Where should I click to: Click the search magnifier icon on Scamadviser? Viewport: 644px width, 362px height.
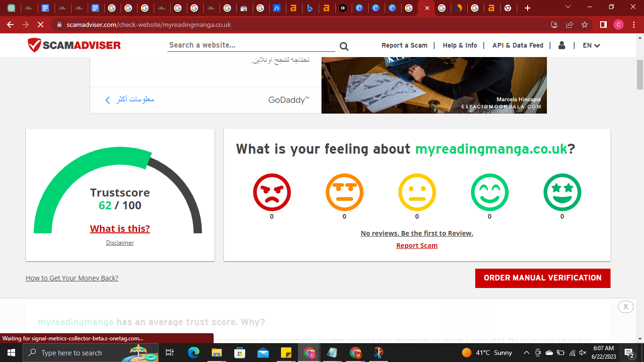pos(344,46)
